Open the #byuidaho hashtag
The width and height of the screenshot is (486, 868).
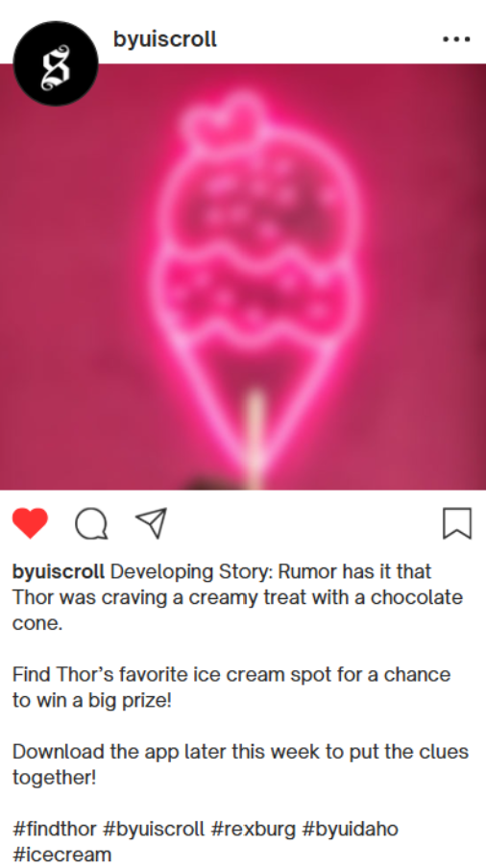click(350, 829)
